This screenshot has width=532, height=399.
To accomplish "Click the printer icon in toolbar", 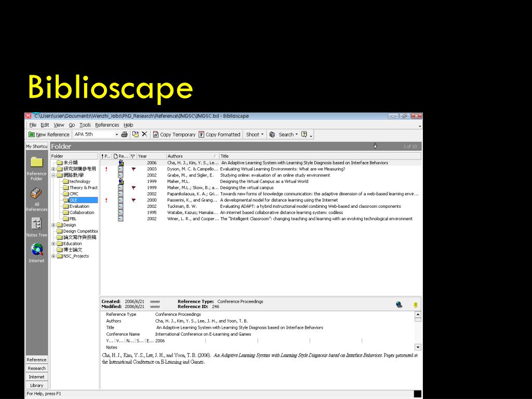I will pyautogui.click(x=125, y=135).
